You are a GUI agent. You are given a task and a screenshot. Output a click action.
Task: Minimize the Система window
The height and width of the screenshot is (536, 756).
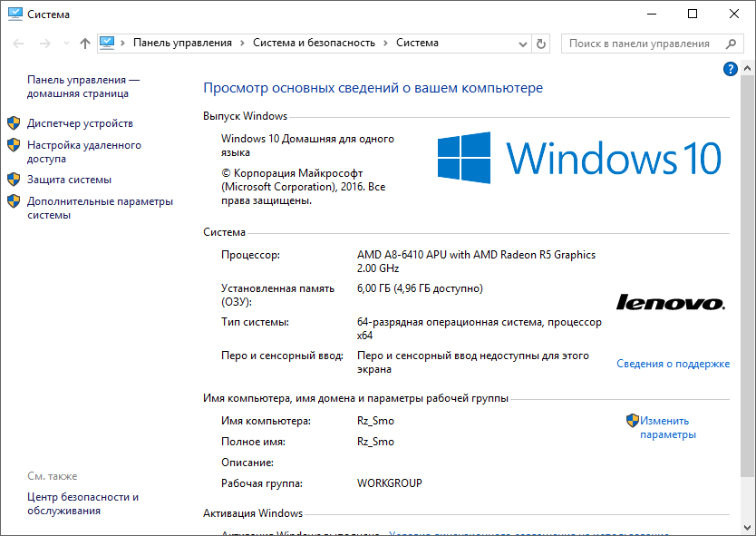tap(652, 14)
